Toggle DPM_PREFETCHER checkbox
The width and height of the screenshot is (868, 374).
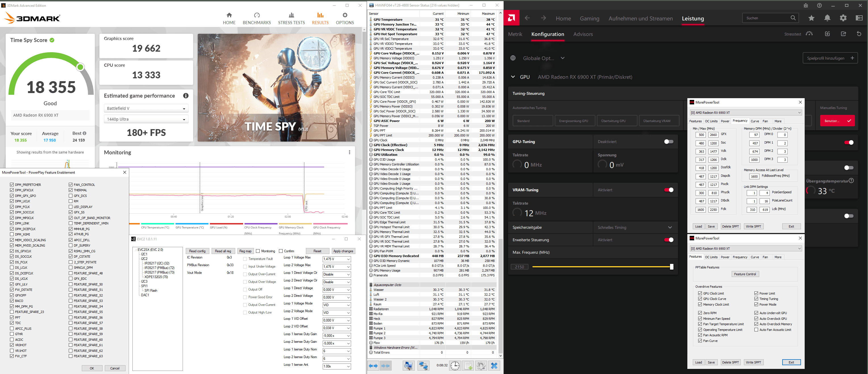point(12,184)
